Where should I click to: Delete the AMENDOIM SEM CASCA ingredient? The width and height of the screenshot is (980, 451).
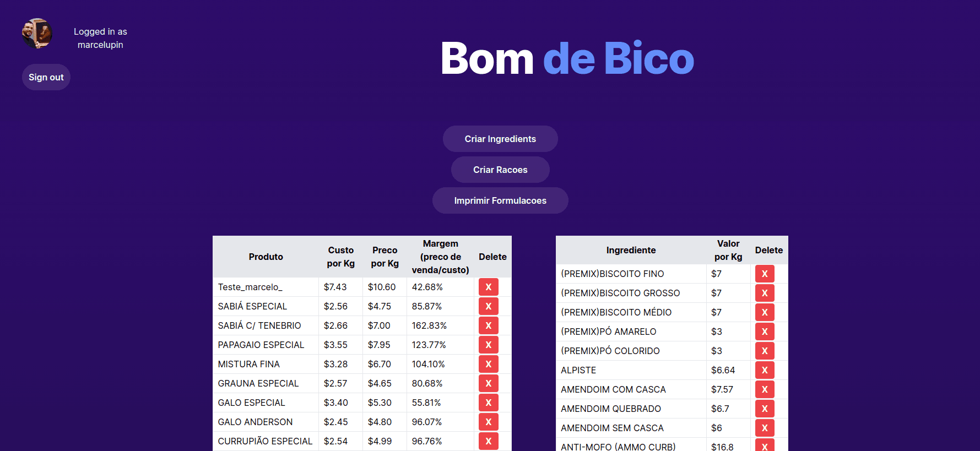point(764,428)
